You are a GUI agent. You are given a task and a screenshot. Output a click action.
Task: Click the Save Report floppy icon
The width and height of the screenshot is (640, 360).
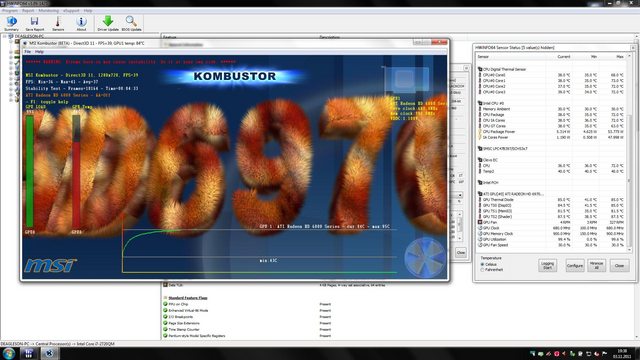35,23
